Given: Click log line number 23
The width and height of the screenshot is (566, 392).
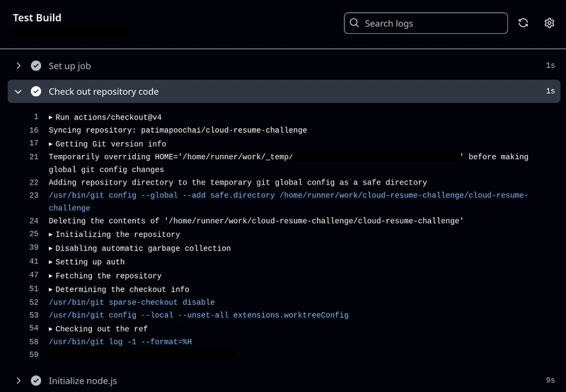Looking at the screenshot, I should click(34, 195).
